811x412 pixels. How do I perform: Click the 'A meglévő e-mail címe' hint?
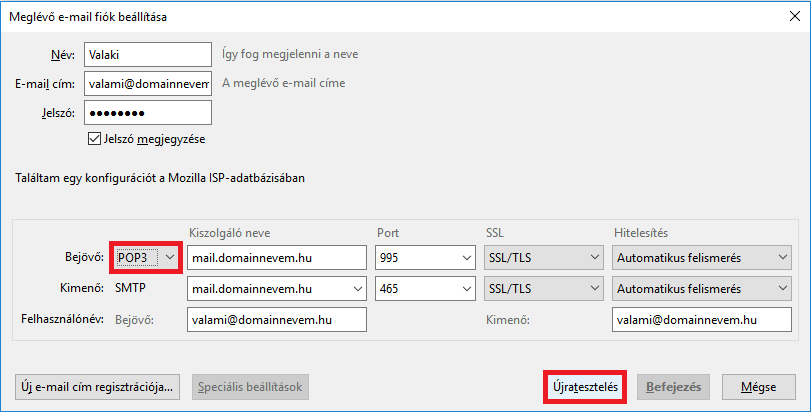click(x=283, y=83)
